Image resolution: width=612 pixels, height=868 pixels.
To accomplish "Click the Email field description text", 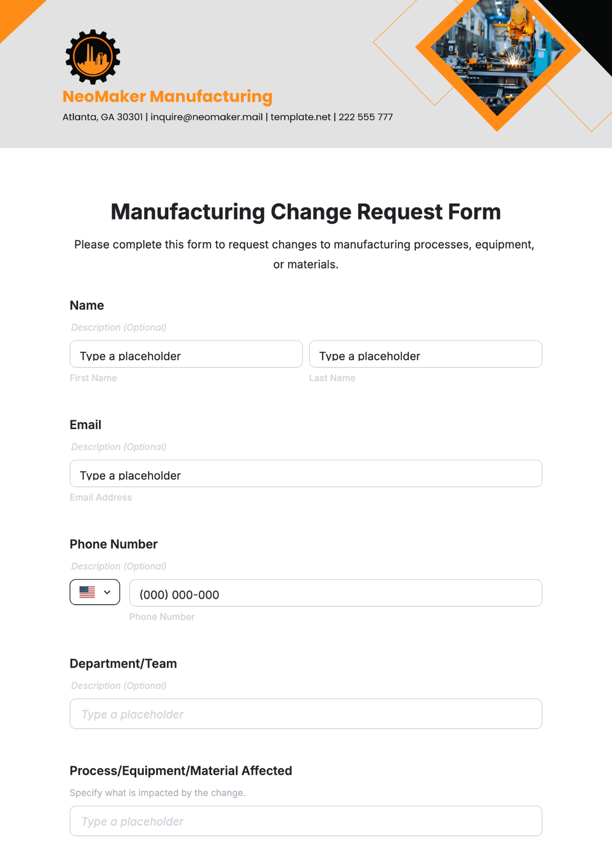I will [119, 447].
